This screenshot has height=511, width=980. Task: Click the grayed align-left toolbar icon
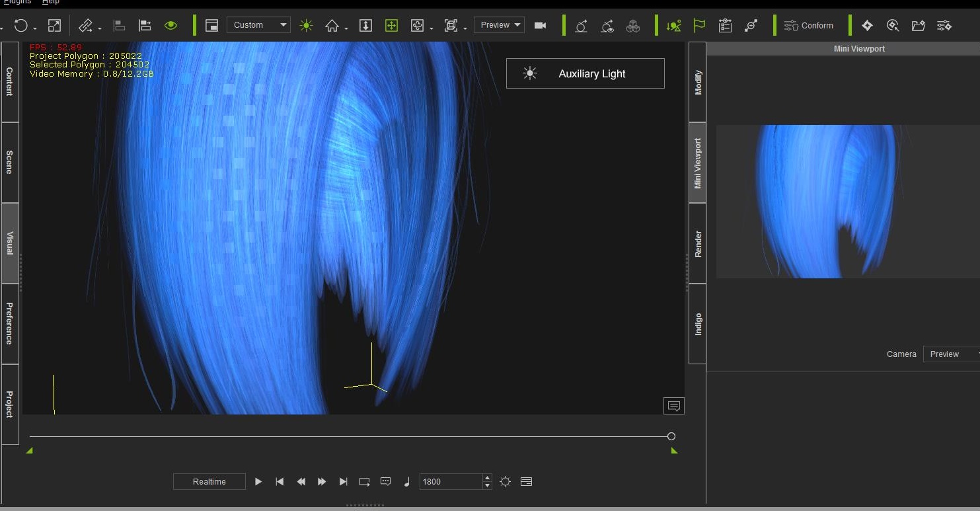pyautogui.click(x=120, y=25)
